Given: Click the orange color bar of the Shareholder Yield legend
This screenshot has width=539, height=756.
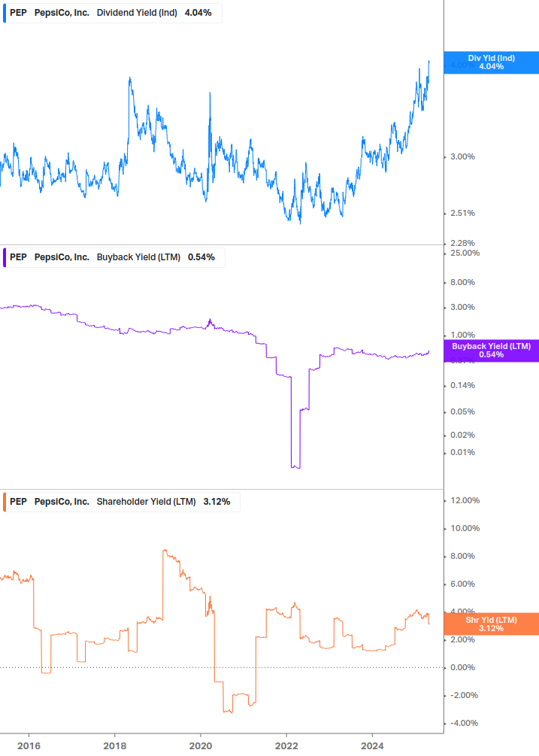Looking at the screenshot, I should (5, 502).
